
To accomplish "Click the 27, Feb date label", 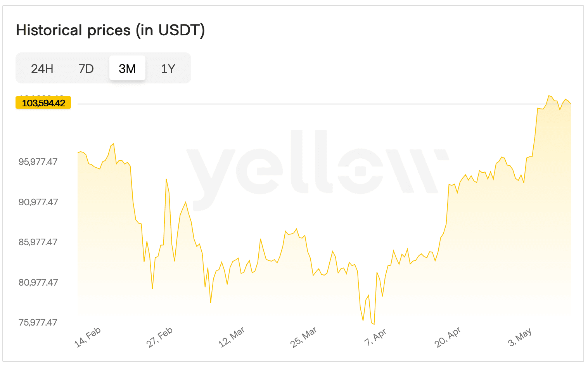I will (159, 337).
